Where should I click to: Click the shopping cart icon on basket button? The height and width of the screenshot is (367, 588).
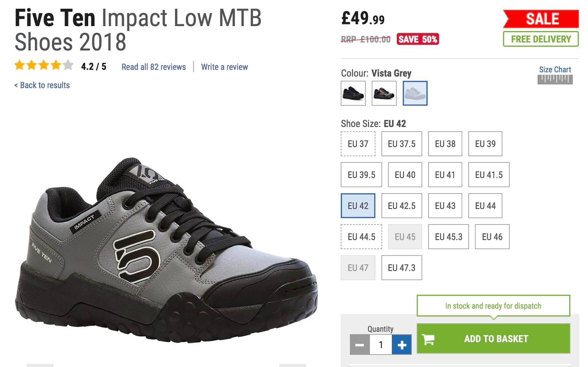428,339
